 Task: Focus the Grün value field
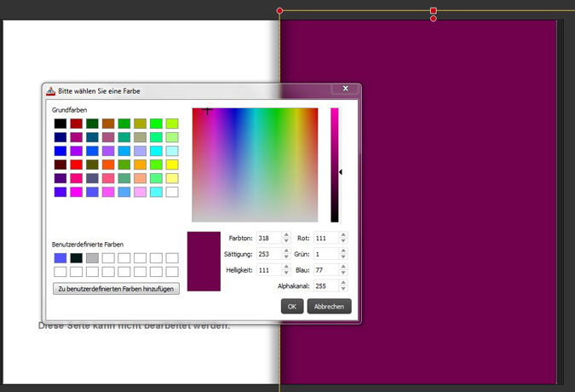point(325,254)
